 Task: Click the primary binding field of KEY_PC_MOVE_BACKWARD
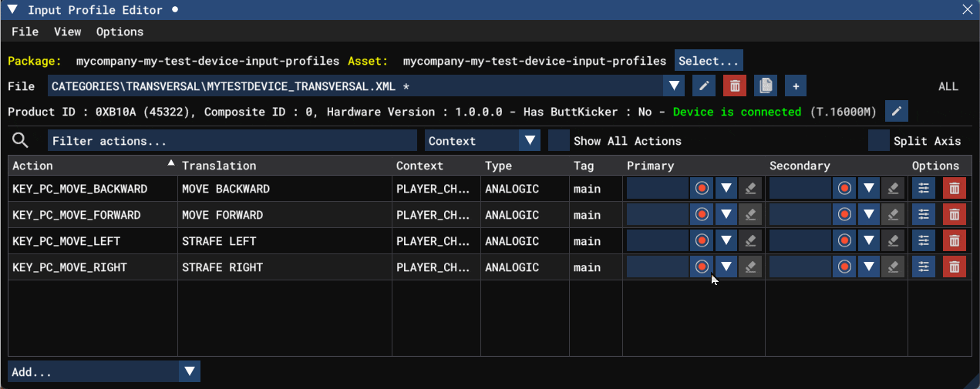coord(657,189)
